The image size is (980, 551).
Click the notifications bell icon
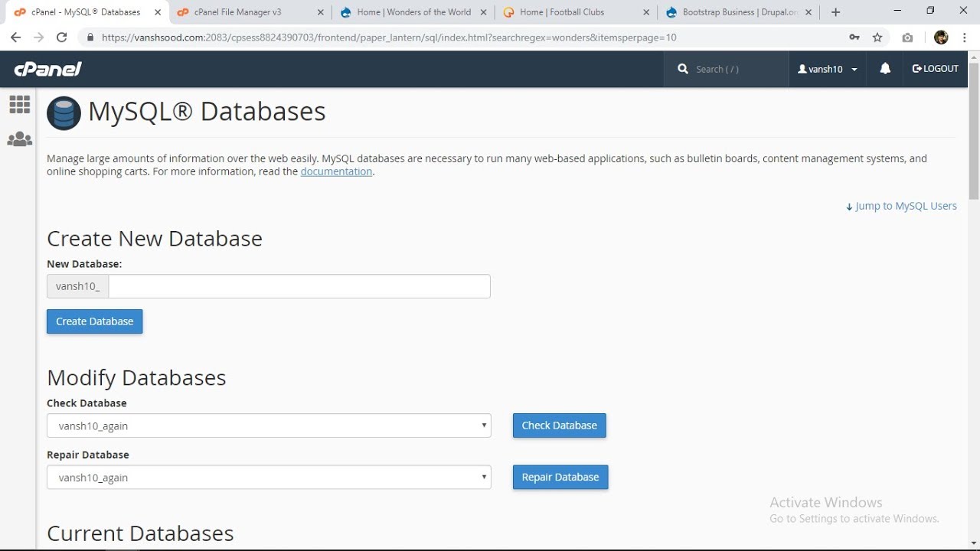point(885,69)
